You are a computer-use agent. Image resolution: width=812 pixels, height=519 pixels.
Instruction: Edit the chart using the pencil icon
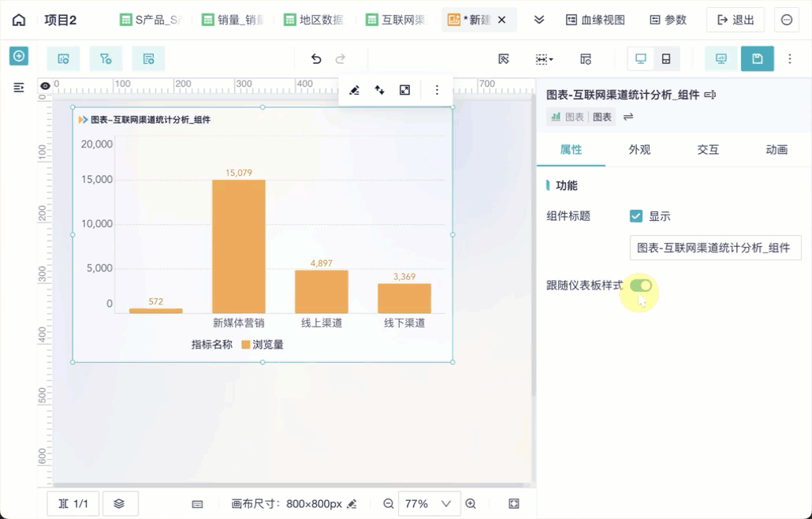coord(354,90)
